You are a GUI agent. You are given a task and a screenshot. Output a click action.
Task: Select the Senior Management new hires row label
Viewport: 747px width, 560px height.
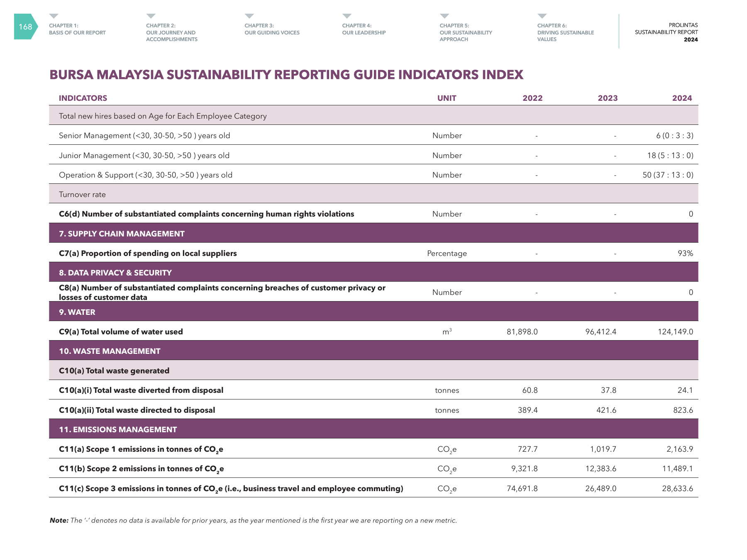coord(144,136)
